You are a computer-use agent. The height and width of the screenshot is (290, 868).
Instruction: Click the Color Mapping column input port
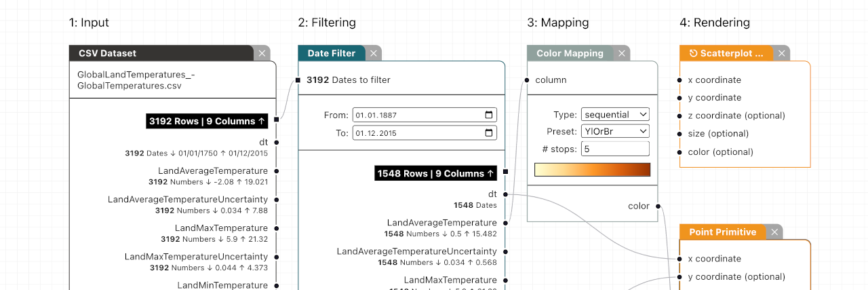[527, 80]
